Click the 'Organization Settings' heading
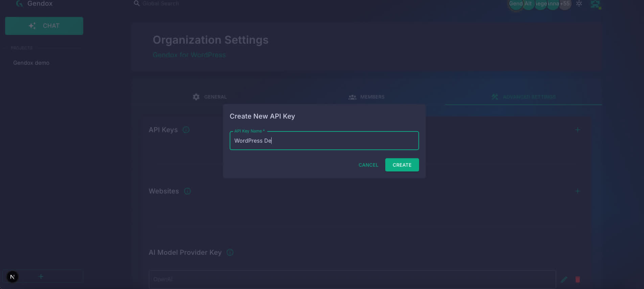 click(x=210, y=40)
